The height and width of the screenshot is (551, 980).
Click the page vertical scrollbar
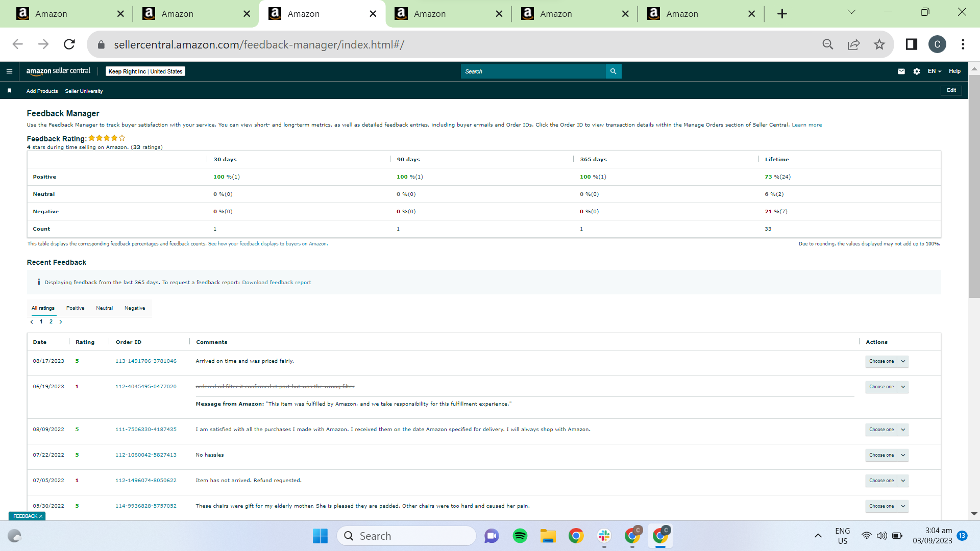tap(974, 186)
